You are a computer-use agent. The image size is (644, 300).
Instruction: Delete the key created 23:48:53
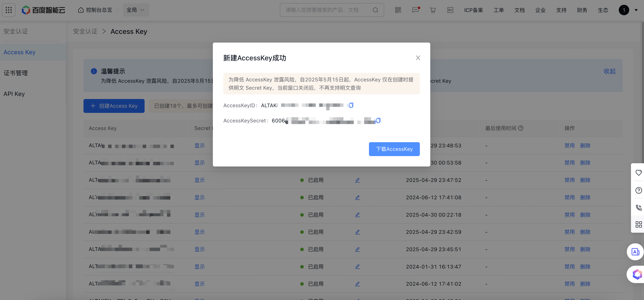585,145
